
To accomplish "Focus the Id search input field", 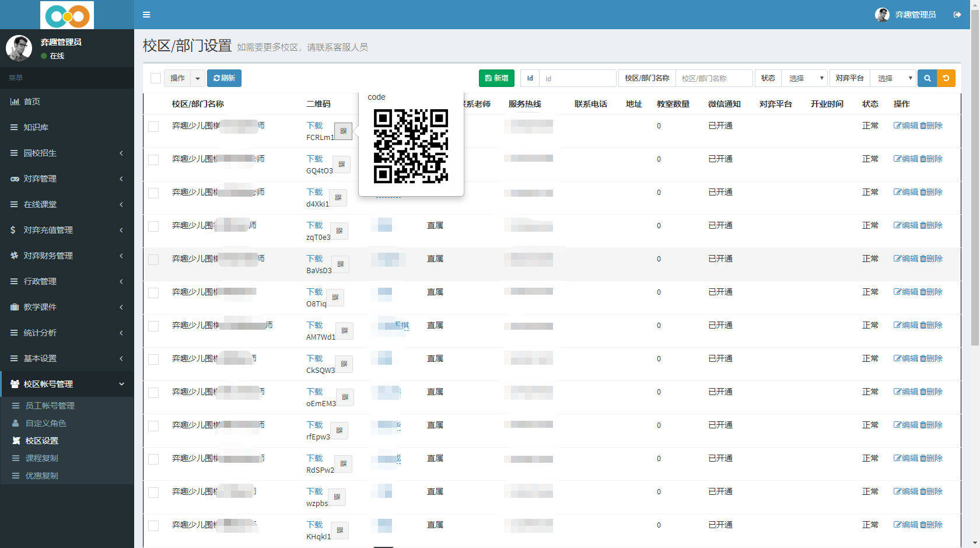I will (577, 78).
